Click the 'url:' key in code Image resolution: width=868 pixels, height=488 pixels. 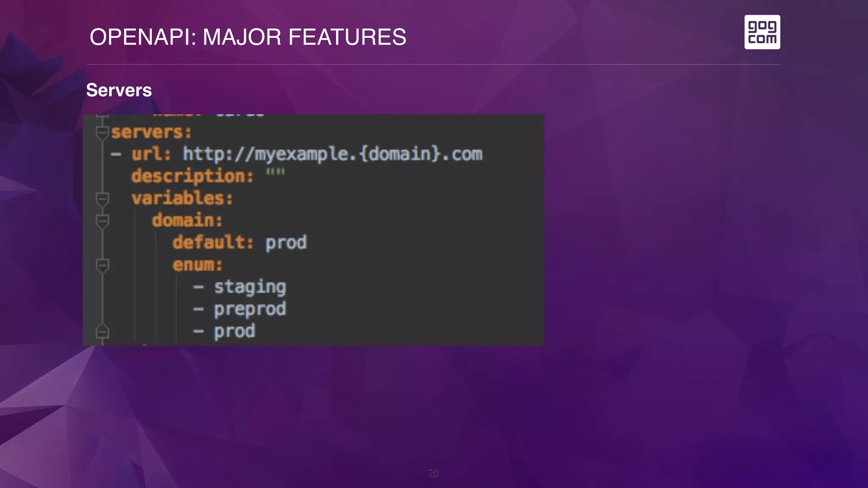[151, 154]
